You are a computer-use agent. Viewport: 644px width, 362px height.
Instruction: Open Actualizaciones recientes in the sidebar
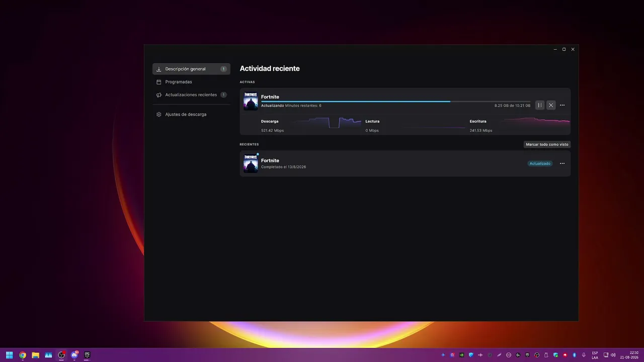pos(191,95)
